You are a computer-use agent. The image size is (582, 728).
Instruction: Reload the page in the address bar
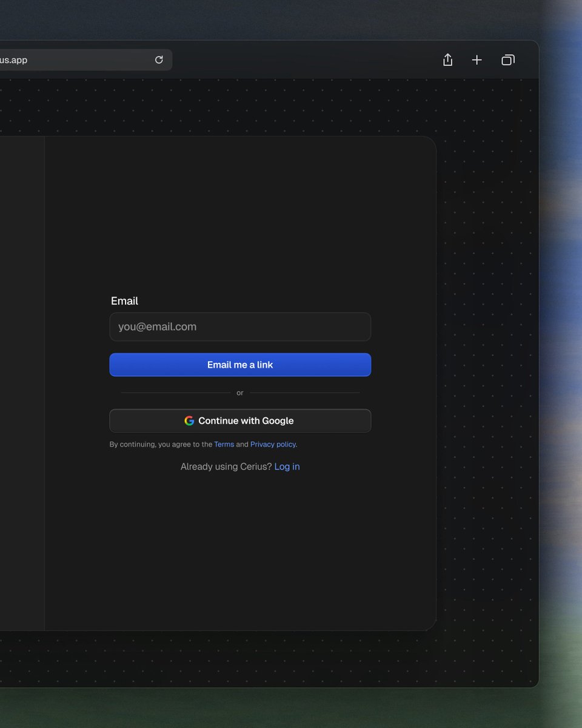pos(159,59)
